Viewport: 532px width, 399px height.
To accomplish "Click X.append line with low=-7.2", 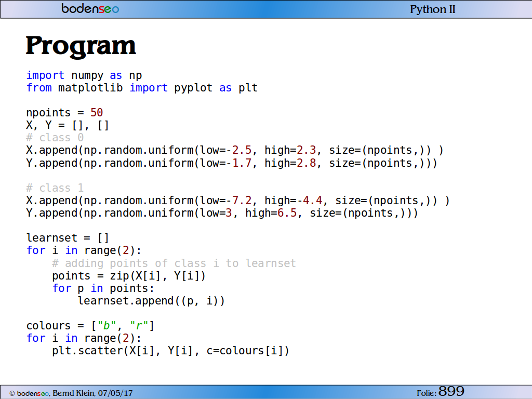I will point(238,200).
